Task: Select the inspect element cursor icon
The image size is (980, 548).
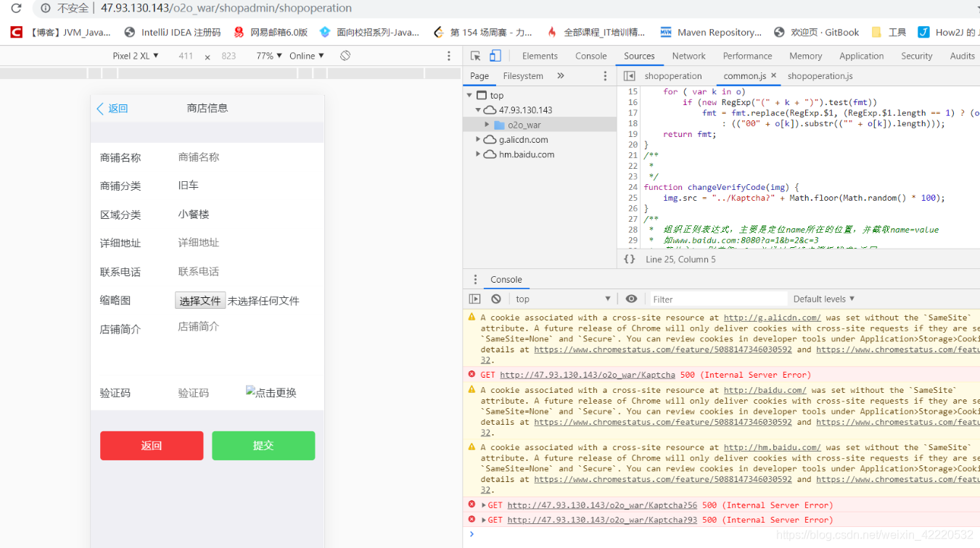Action: [x=474, y=56]
